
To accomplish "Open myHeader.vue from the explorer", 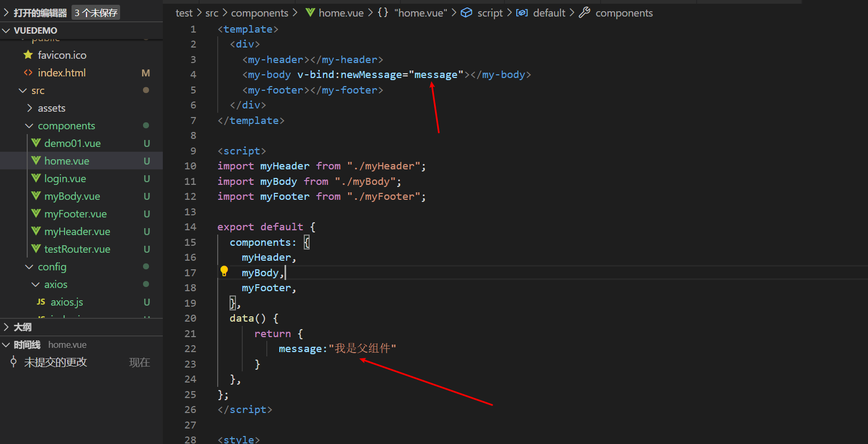I will (77, 231).
